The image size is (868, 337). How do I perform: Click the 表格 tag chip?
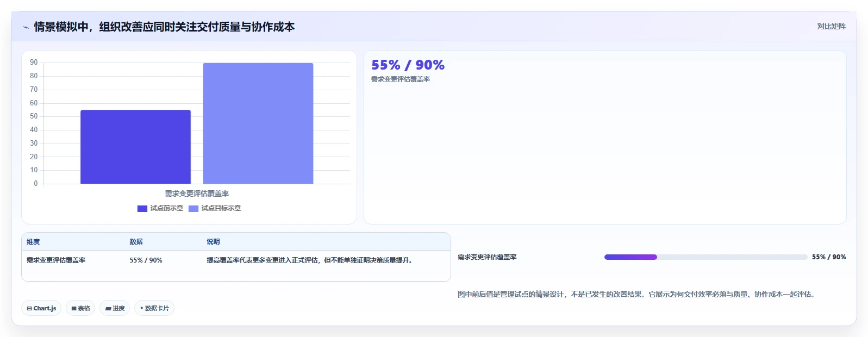[80, 308]
